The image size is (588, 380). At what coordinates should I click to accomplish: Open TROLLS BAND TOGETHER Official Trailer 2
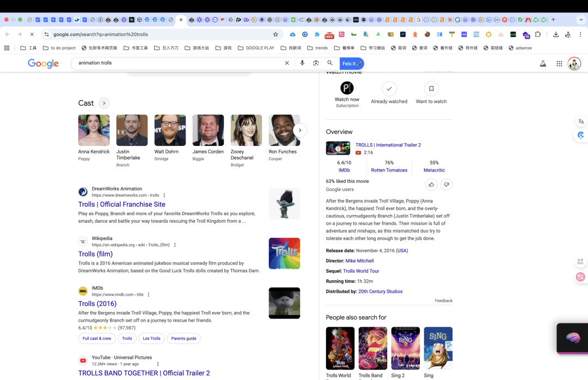pos(144,373)
